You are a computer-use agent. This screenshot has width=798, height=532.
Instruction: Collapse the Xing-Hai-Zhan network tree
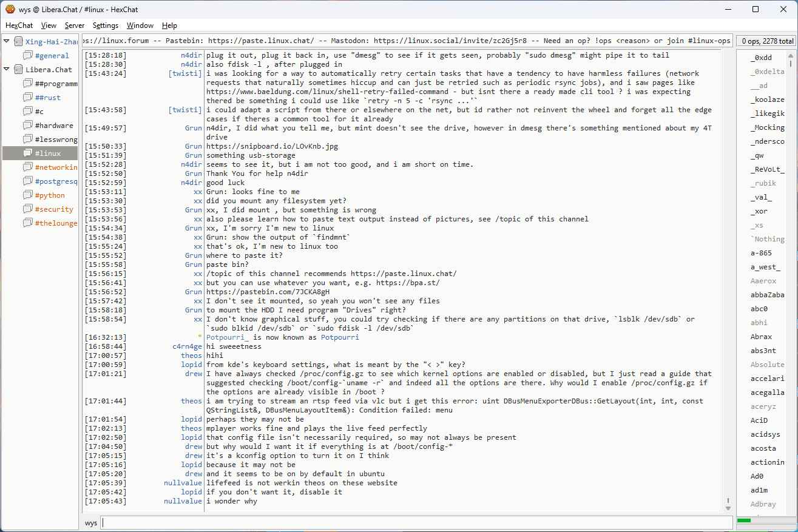point(7,41)
